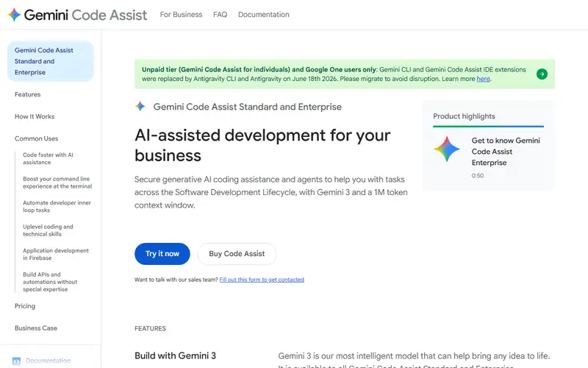Screen dimensions: 588x368
Task: Click the 'Build with Gemini 3' heading
Action: tap(175, 355)
